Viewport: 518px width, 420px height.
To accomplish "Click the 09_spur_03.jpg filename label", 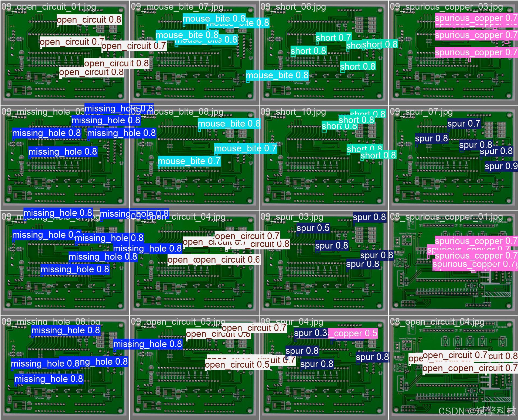I will point(292,217).
